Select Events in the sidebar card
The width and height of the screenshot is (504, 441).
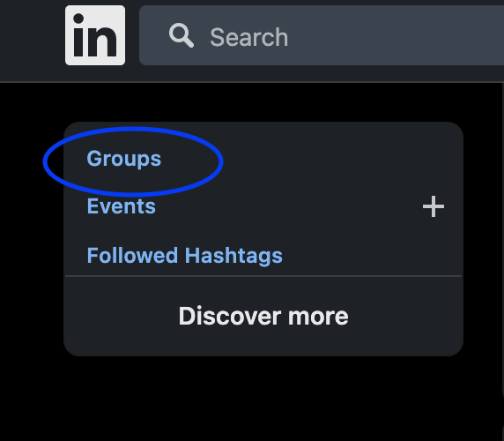click(x=122, y=206)
